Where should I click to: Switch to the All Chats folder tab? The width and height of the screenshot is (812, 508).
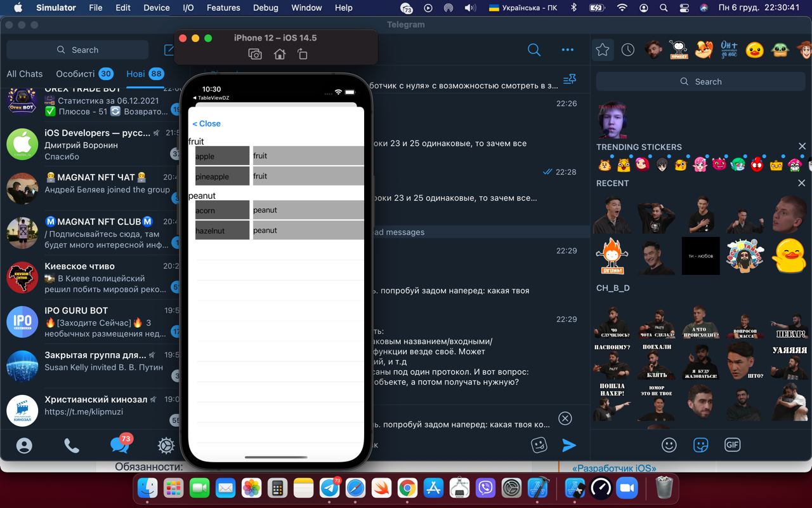pyautogui.click(x=25, y=74)
